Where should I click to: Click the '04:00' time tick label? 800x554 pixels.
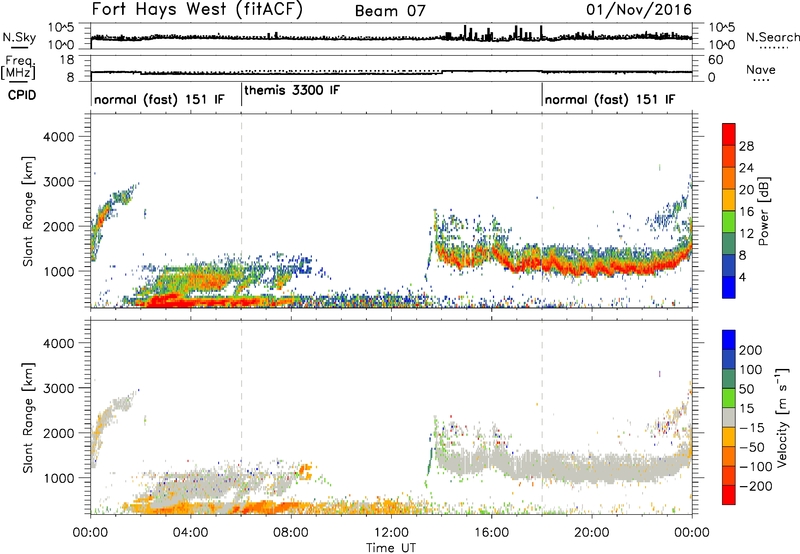coord(190,533)
